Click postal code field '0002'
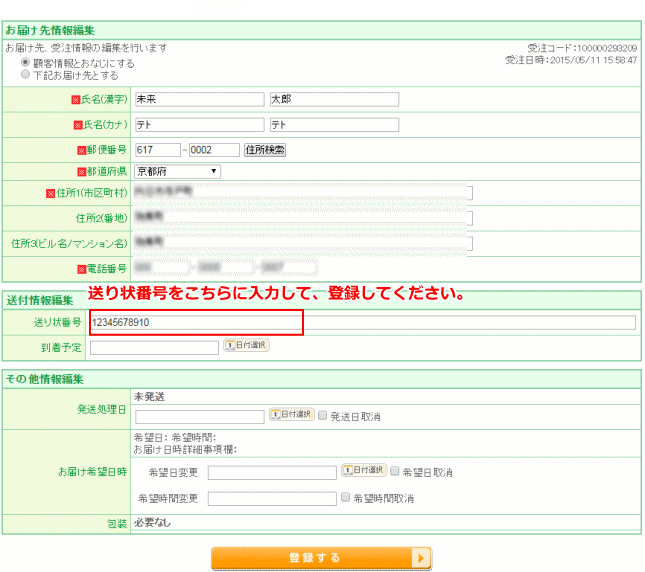The image size is (645, 572). coord(214,150)
